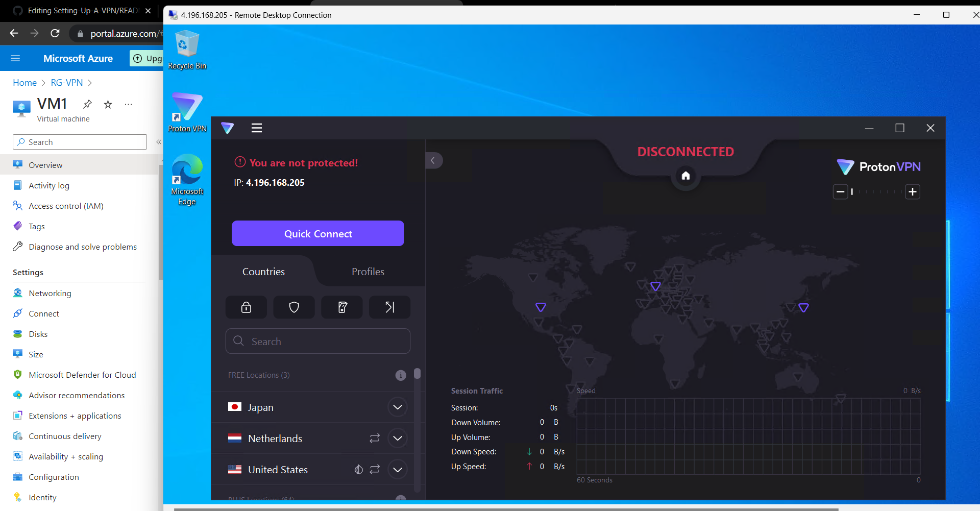Open VM1 more options ellipsis

(x=128, y=104)
